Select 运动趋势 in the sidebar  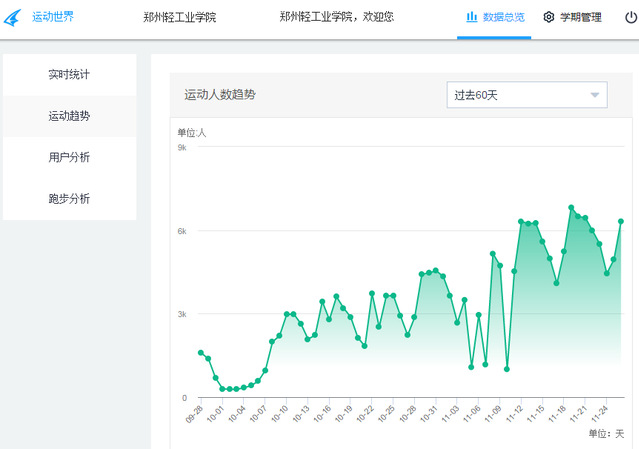[x=69, y=116]
